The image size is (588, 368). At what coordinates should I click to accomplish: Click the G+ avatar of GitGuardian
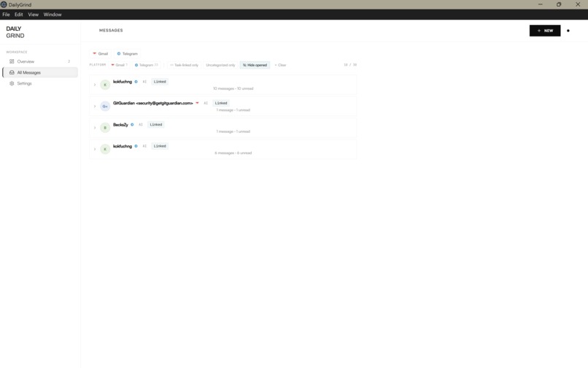click(x=105, y=107)
